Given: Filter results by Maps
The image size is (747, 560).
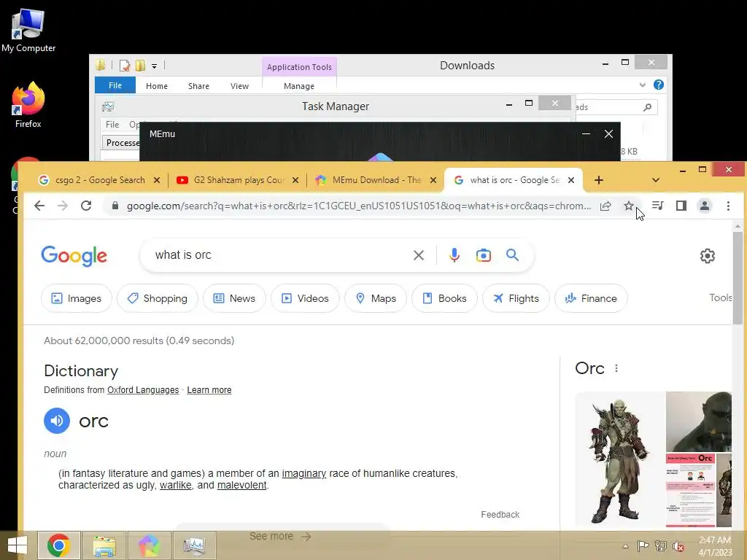Looking at the screenshot, I should click(376, 298).
